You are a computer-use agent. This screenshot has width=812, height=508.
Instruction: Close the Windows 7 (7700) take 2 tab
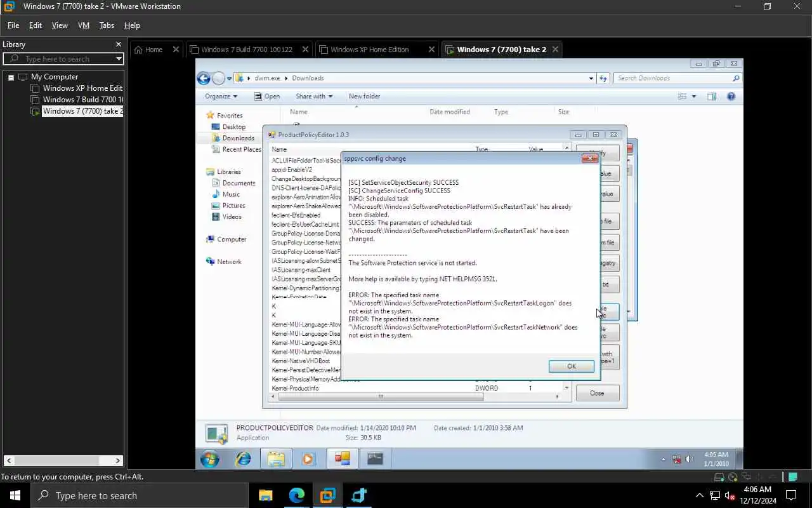point(555,50)
